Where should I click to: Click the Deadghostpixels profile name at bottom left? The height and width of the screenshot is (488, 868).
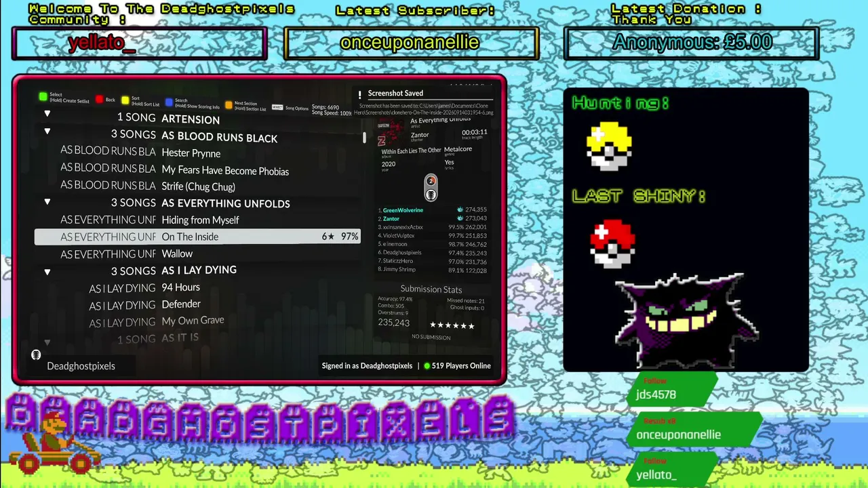[81, 366]
